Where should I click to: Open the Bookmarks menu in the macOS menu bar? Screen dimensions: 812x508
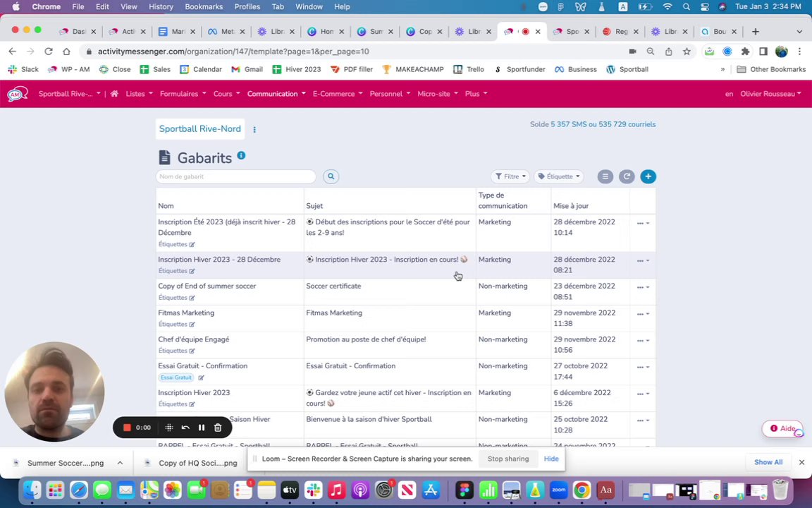click(x=204, y=7)
